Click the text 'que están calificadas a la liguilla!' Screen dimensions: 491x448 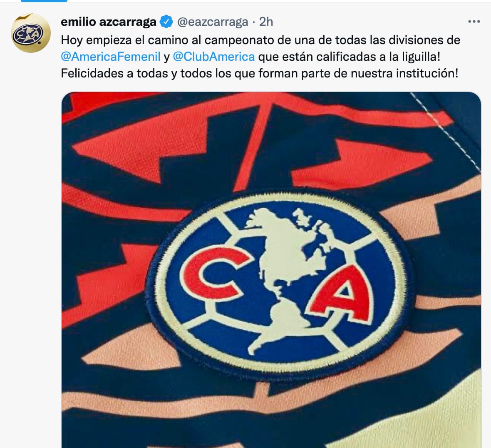click(x=349, y=57)
